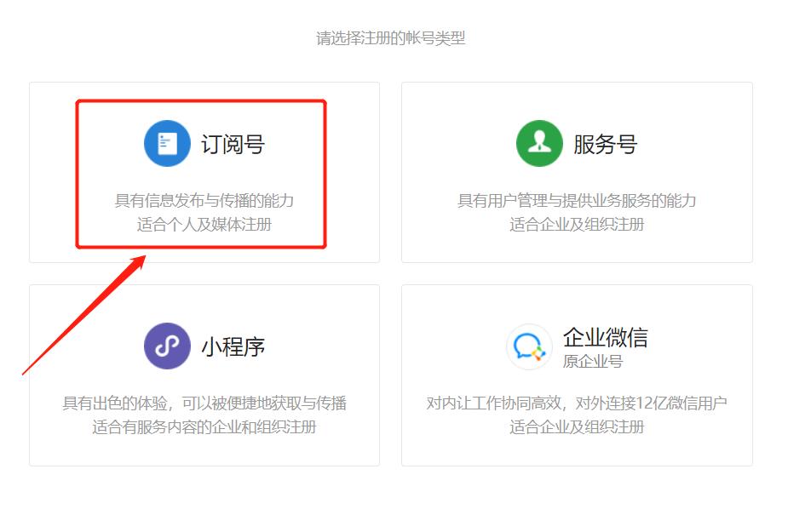Click the purple 小程序 S icon
Viewport: 805px width, 532px height.
point(167,345)
